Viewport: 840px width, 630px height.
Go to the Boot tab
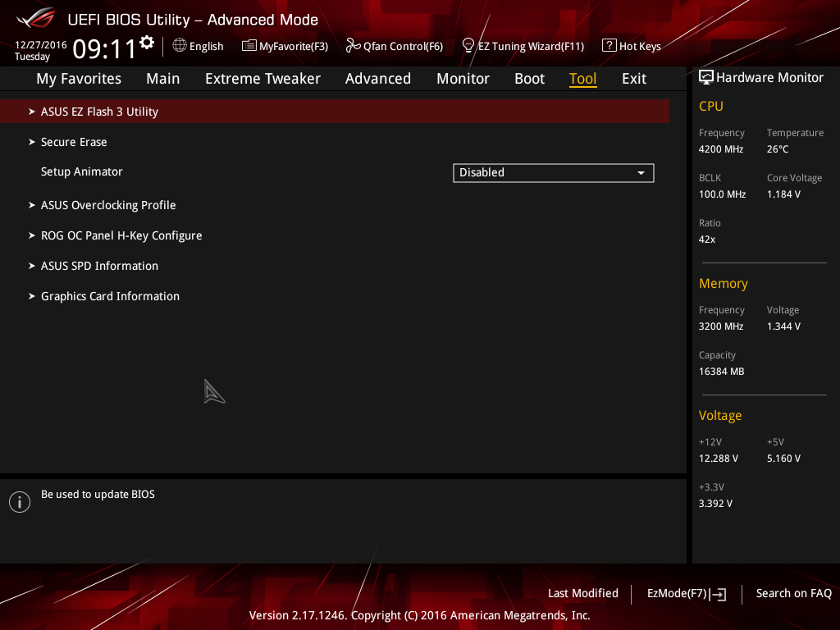click(x=529, y=79)
